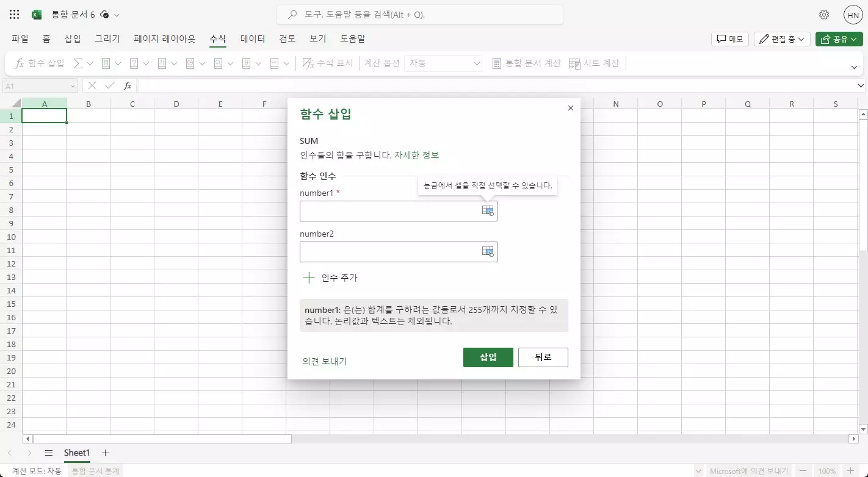Click the 100% zoom level
The image size is (868, 477).
pyautogui.click(x=827, y=471)
